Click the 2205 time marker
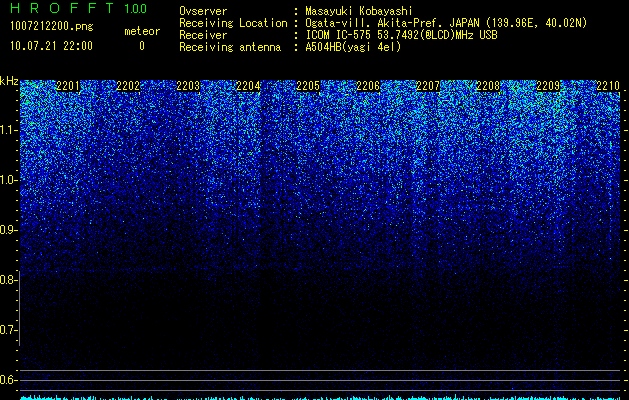629x400 pixels. click(x=308, y=86)
